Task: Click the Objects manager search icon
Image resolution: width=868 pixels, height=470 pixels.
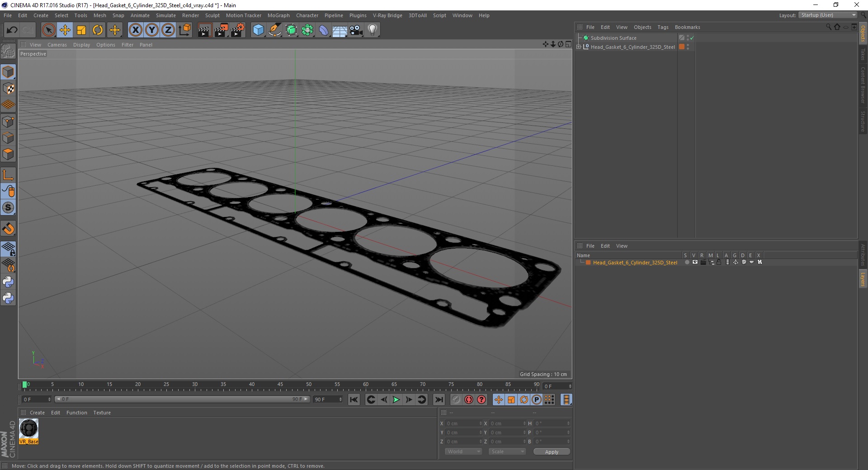Action: [828, 27]
